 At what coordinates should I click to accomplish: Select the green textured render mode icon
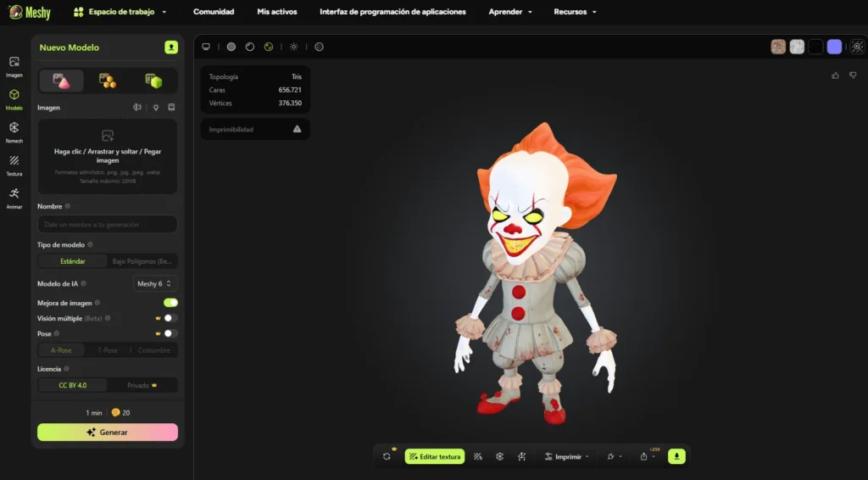[x=269, y=47]
